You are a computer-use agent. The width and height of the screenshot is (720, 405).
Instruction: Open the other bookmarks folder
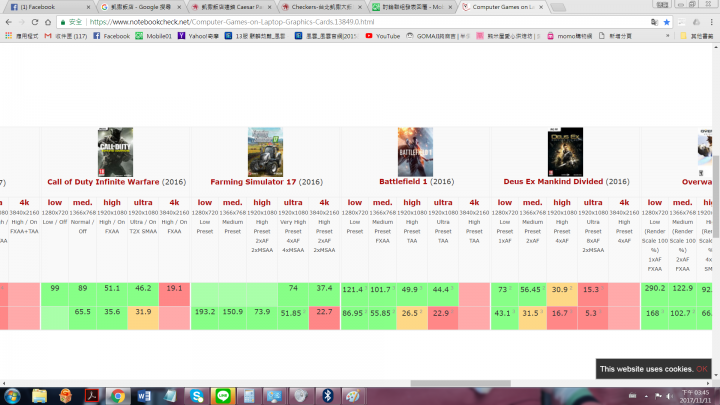697,36
